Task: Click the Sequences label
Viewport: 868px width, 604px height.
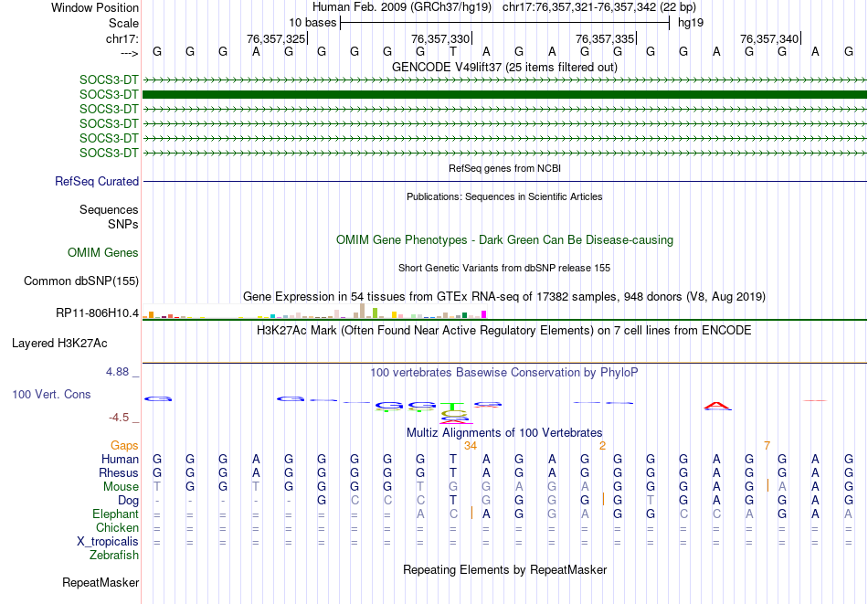Action: (109, 210)
